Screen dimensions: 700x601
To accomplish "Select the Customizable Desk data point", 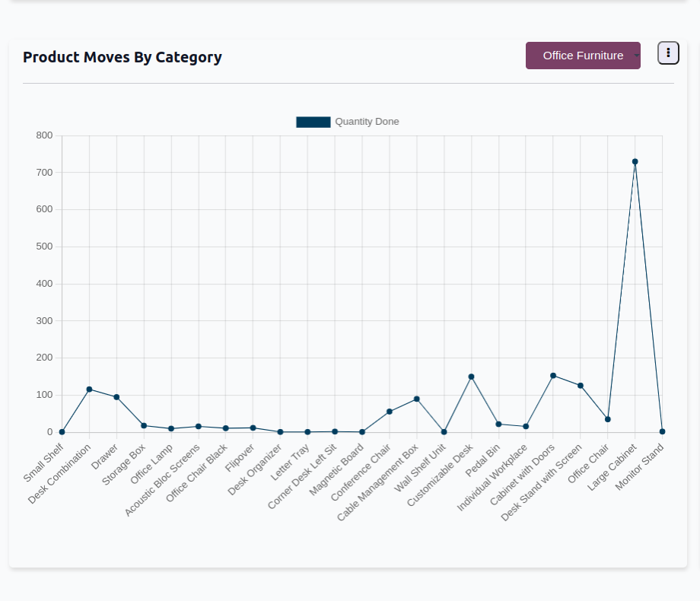I will (x=471, y=377).
